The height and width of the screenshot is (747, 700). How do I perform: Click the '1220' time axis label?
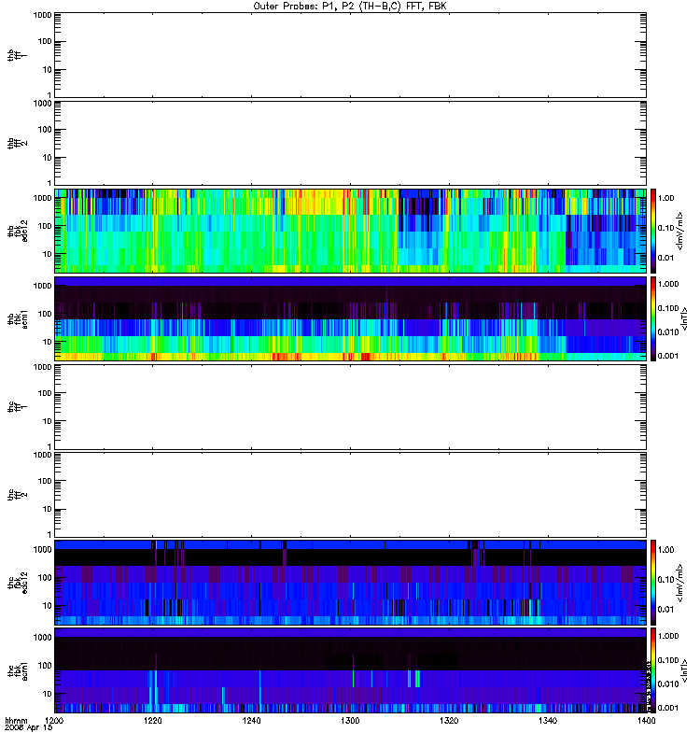(153, 721)
